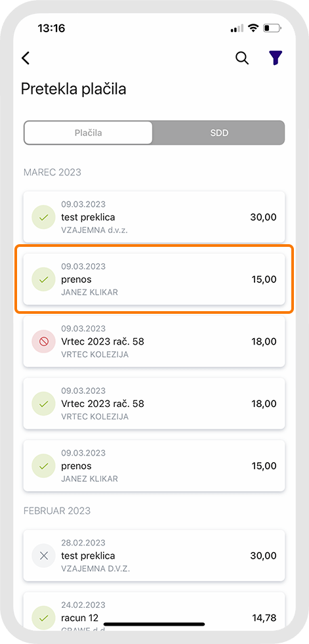Image resolution: width=309 pixels, height=644 pixels.
Task: Tap the battery icon in status bar
Action: [x=272, y=28]
